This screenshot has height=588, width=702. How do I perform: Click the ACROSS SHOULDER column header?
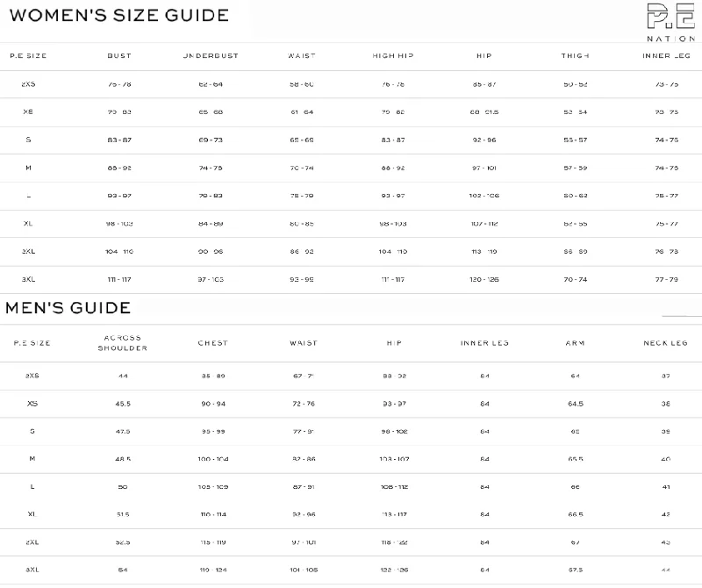pos(123,343)
